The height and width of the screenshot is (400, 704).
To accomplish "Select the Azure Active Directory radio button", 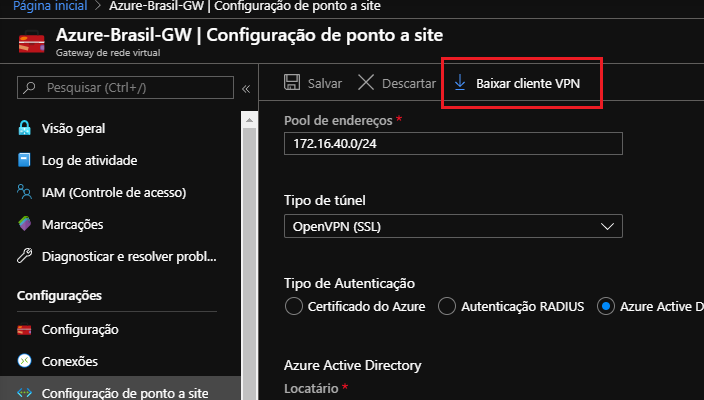I will [x=606, y=306].
